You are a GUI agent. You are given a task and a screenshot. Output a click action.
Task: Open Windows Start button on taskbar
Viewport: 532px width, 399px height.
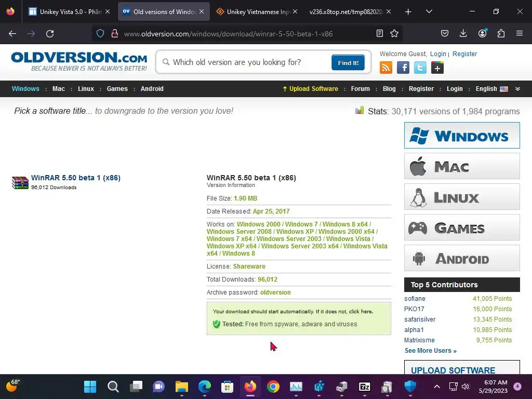pyautogui.click(x=90, y=387)
